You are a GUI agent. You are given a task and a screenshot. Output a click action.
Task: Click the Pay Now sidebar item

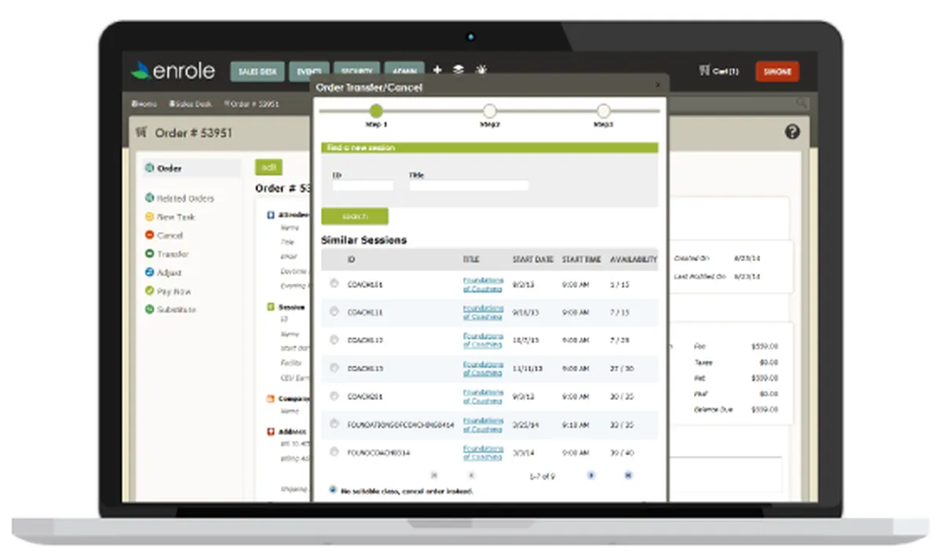pyautogui.click(x=168, y=291)
